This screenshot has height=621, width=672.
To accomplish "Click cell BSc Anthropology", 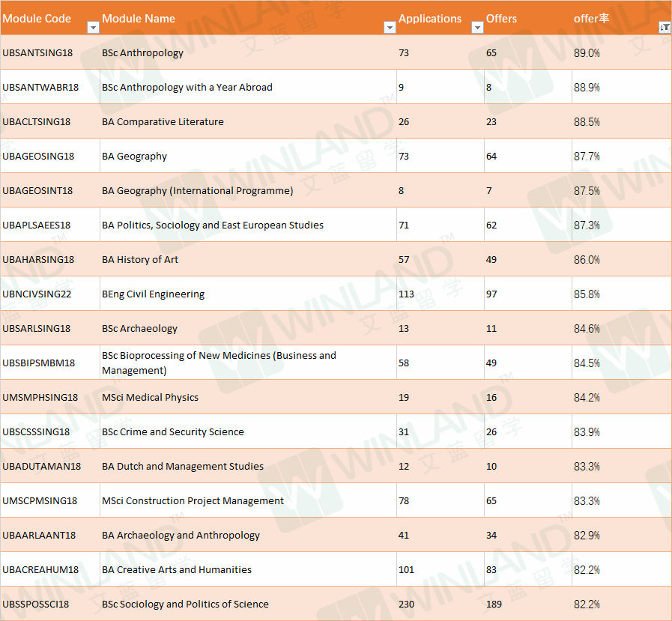I will [248, 52].
